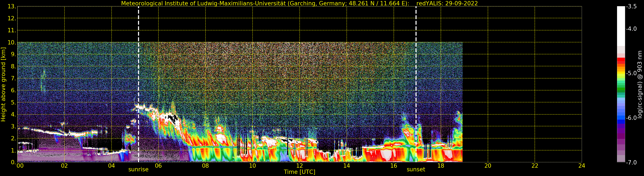This screenshot has height=176, width=644.
Task: Click time axis tick label '10'
Action: point(252,166)
